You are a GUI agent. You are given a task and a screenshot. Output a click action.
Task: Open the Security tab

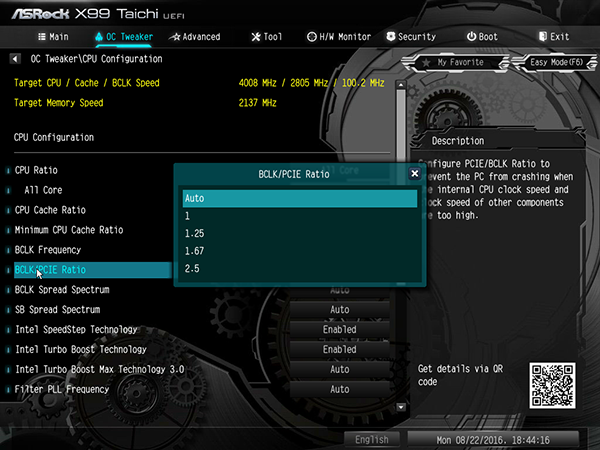coord(411,37)
